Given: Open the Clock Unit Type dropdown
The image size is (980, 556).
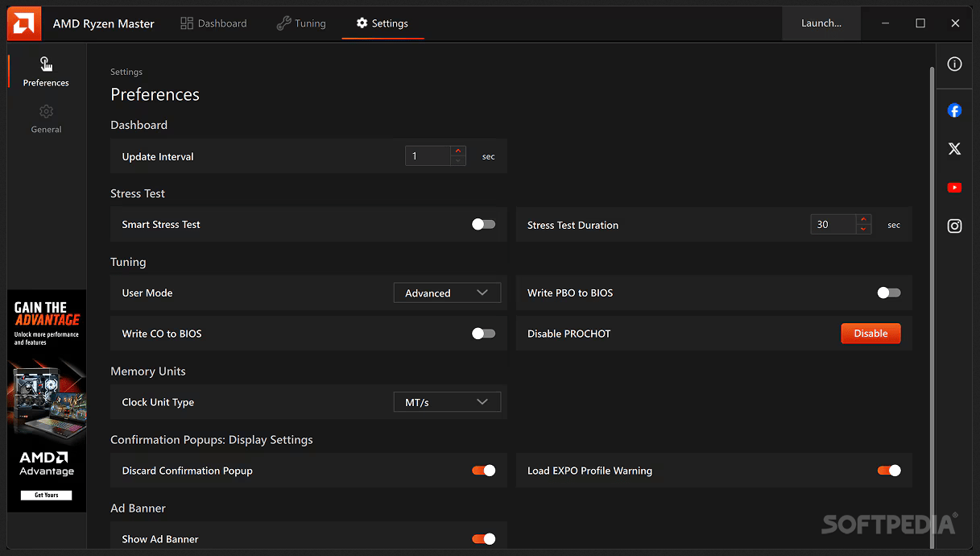Looking at the screenshot, I should 447,401.
